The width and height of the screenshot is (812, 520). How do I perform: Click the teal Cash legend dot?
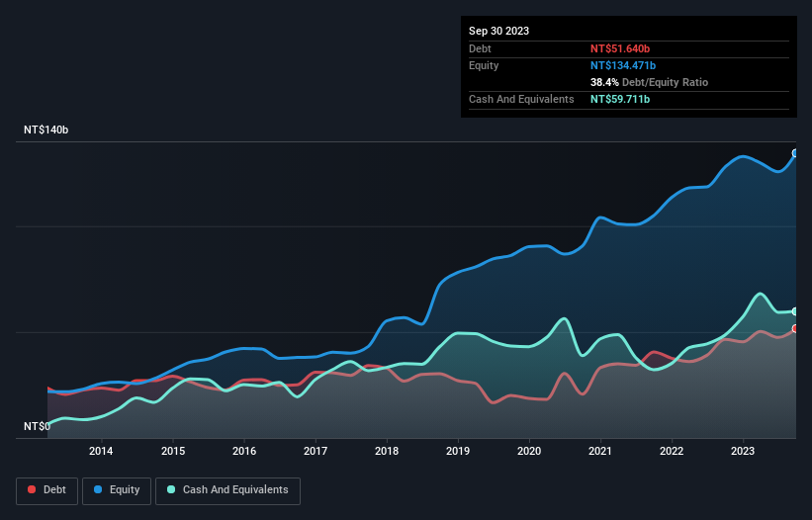point(171,489)
